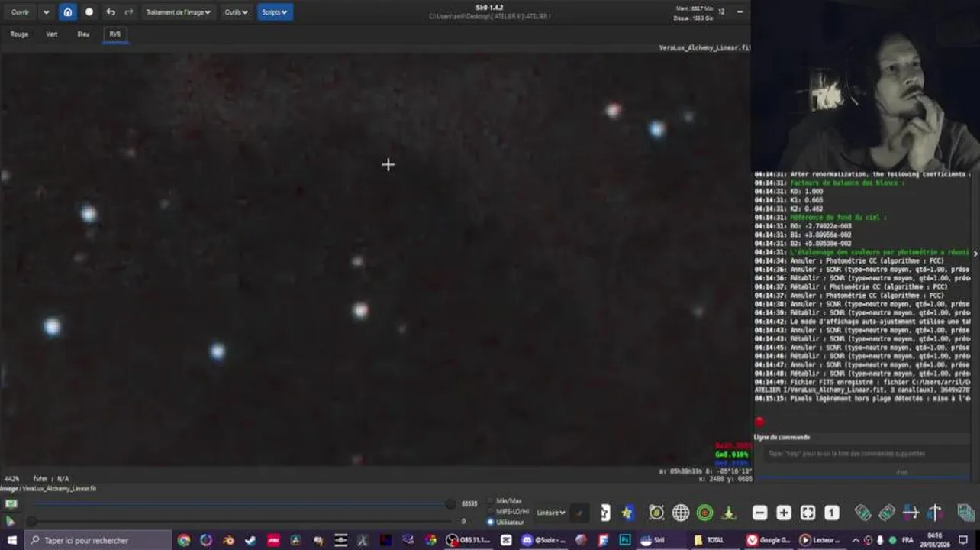
Task: Open the Scripts dropdown menu
Action: point(275,12)
